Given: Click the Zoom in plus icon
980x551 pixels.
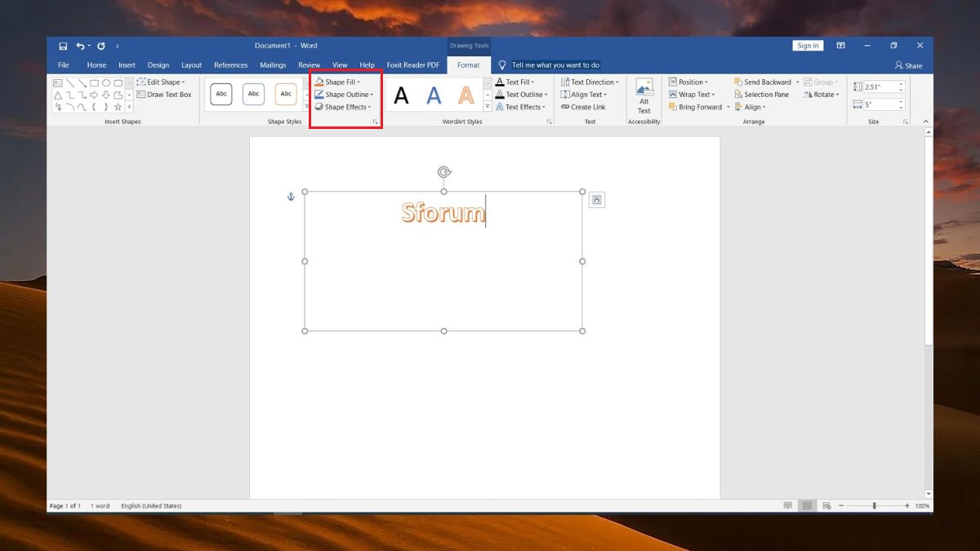Looking at the screenshot, I should tap(907, 506).
